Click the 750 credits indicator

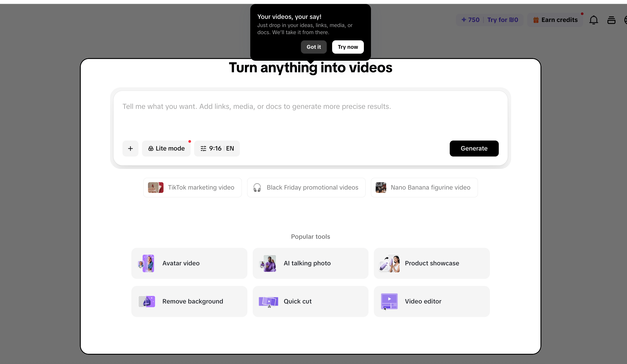click(x=470, y=20)
